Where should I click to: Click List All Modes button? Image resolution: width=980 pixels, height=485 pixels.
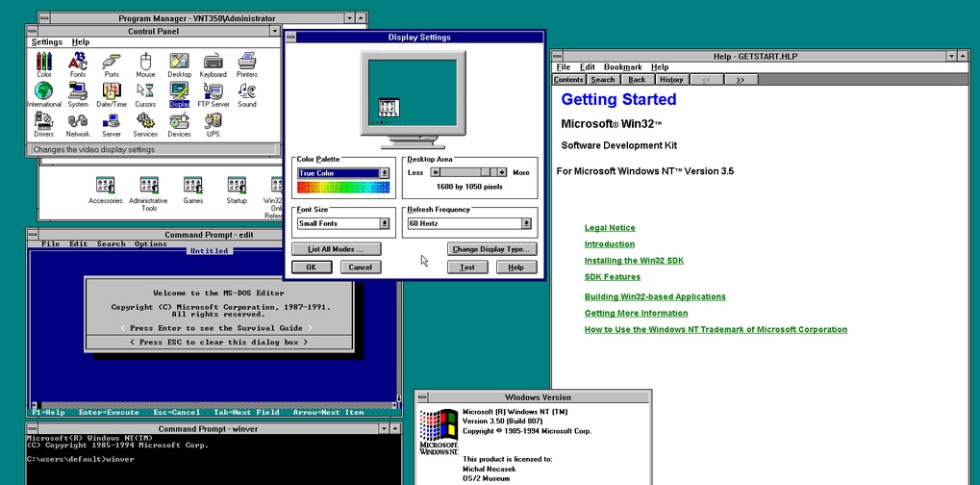[x=336, y=248]
